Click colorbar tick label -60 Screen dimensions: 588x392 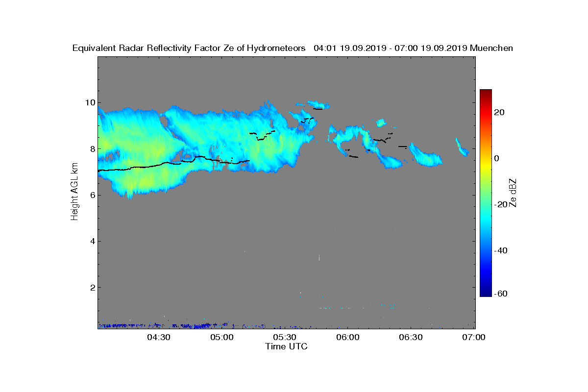pyautogui.click(x=501, y=294)
